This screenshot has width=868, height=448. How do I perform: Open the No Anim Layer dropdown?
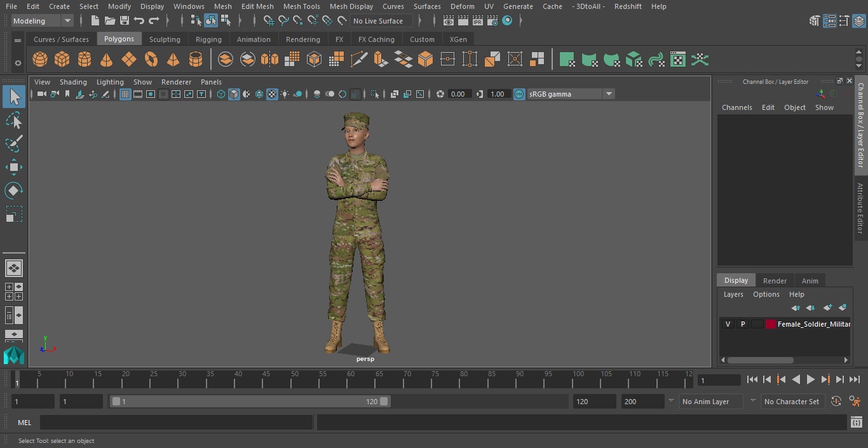pyautogui.click(x=711, y=402)
